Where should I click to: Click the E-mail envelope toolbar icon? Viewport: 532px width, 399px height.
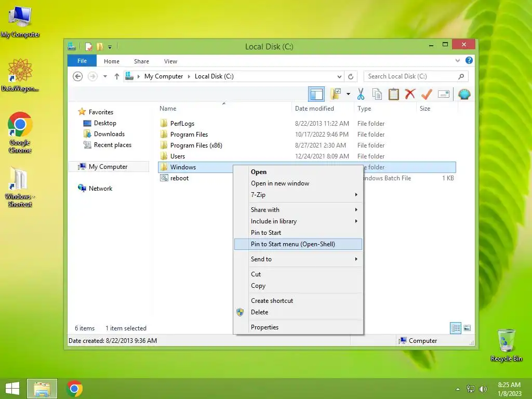click(444, 94)
